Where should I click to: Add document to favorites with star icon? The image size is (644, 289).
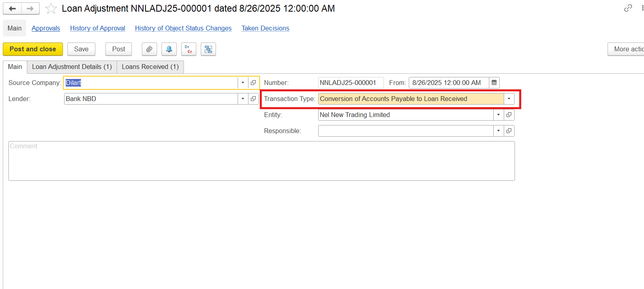51,8
